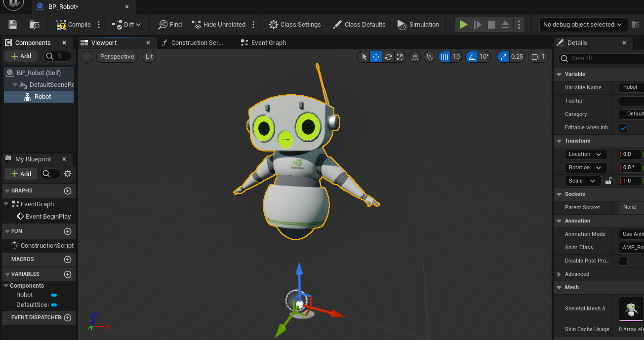Viewport: 644px width, 340px height.
Task: Open the Compile options three-dot menu
Action: click(x=99, y=25)
